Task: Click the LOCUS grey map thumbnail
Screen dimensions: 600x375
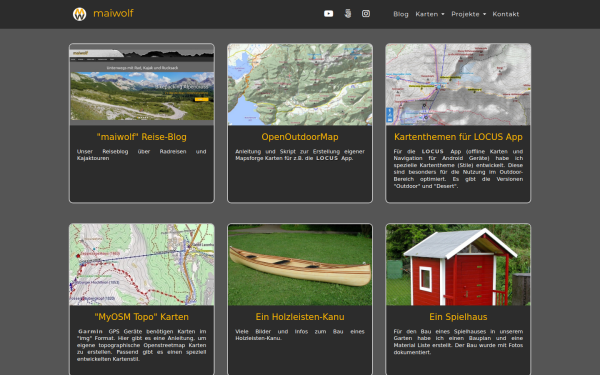Action: click(458, 85)
